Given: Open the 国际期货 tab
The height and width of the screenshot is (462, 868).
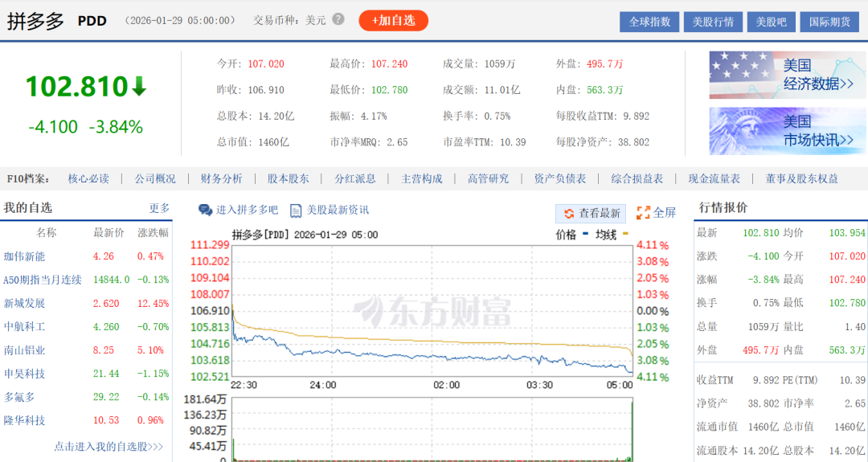Looking at the screenshot, I should click(829, 22).
